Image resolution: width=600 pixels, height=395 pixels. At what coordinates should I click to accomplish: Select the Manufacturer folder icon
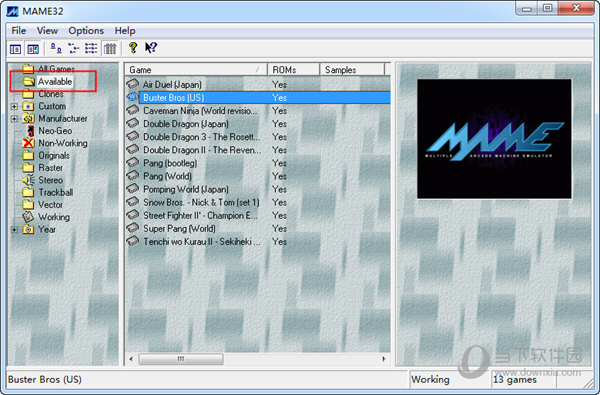point(28,119)
